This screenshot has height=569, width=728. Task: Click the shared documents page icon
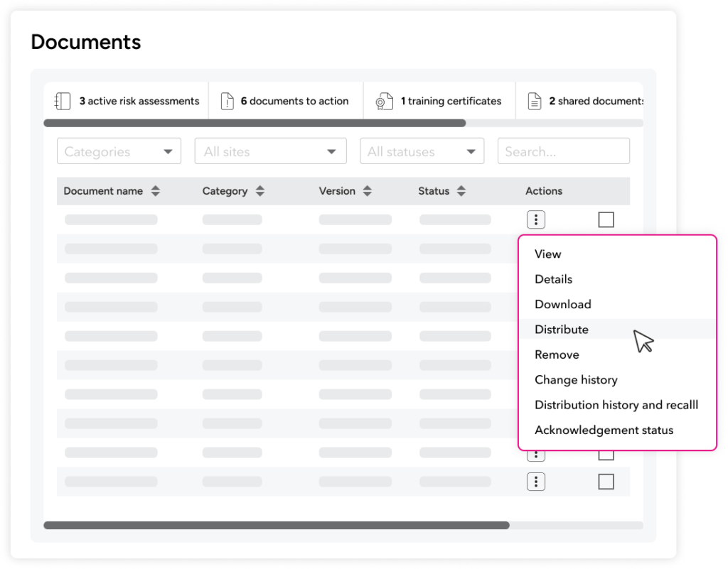coord(535,101)
